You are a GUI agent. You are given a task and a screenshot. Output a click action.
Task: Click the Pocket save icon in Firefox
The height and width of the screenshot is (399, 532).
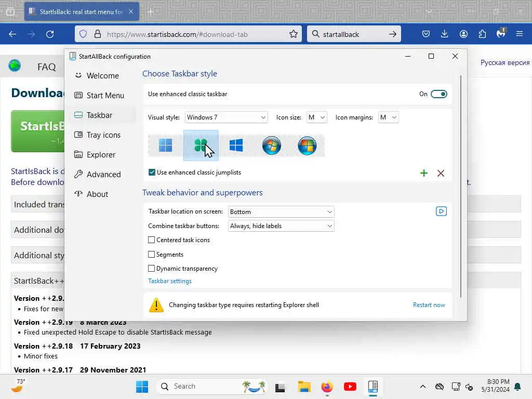426,34
